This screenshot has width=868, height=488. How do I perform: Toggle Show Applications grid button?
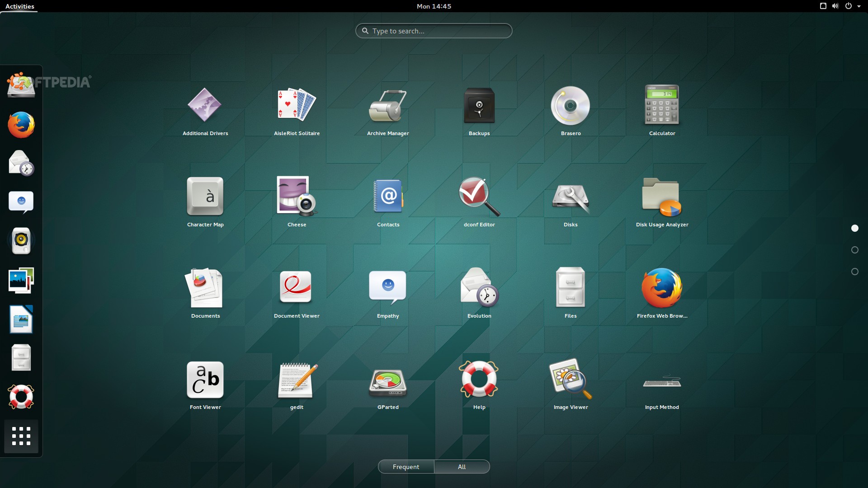pyautogui.click(x=21, y=436)
